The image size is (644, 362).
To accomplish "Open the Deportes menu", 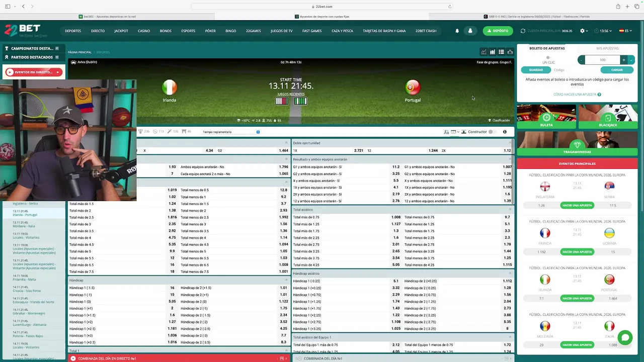I will [x=73, y=31].
